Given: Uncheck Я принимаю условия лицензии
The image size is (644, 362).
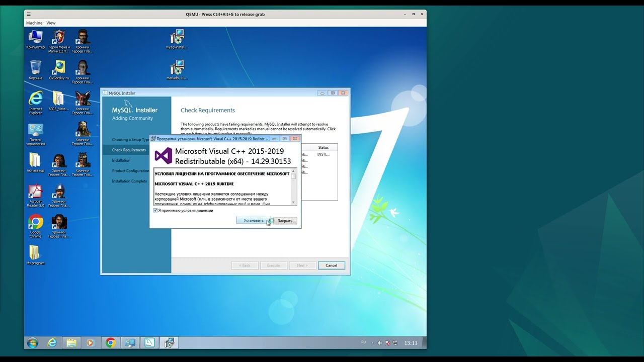Looking at the screenshot, I should (155, 211).
